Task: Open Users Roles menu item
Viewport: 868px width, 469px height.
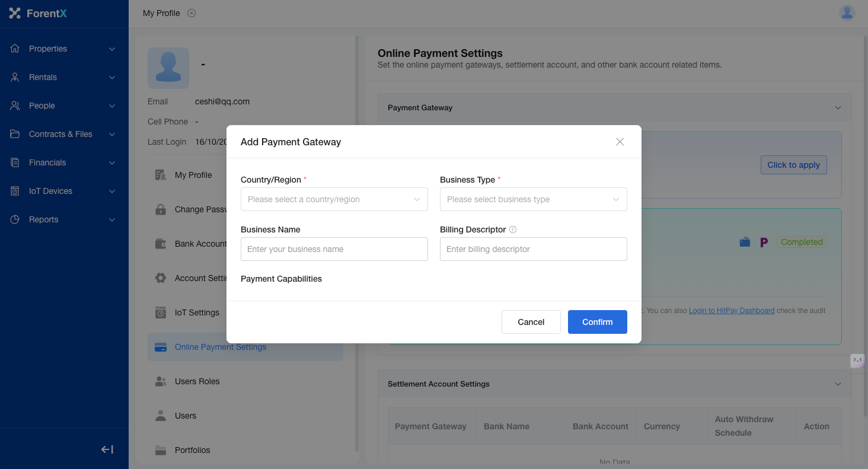Action: [x=197, y=381]
